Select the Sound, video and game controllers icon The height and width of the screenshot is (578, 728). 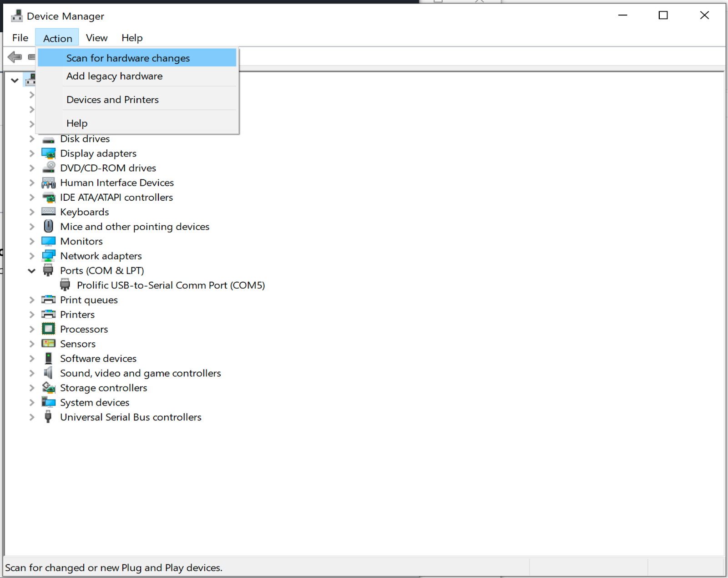point(48,373)
